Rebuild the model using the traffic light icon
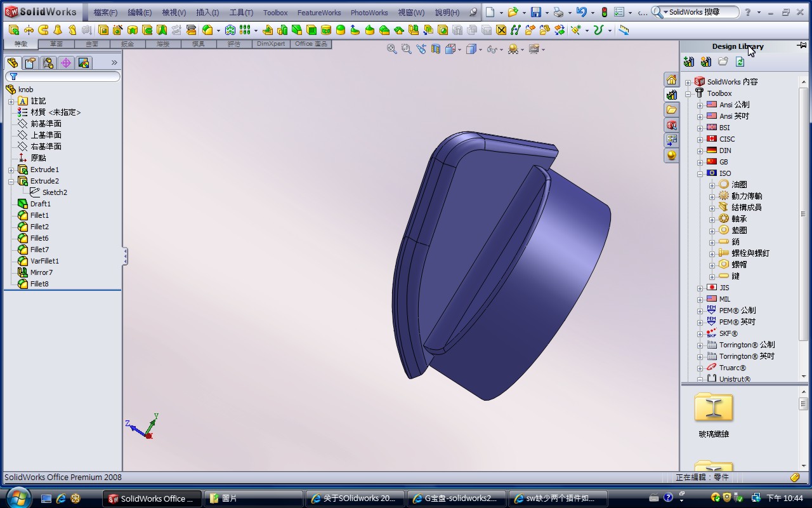This screenshot has height=508, width=812. pos(604,12)
